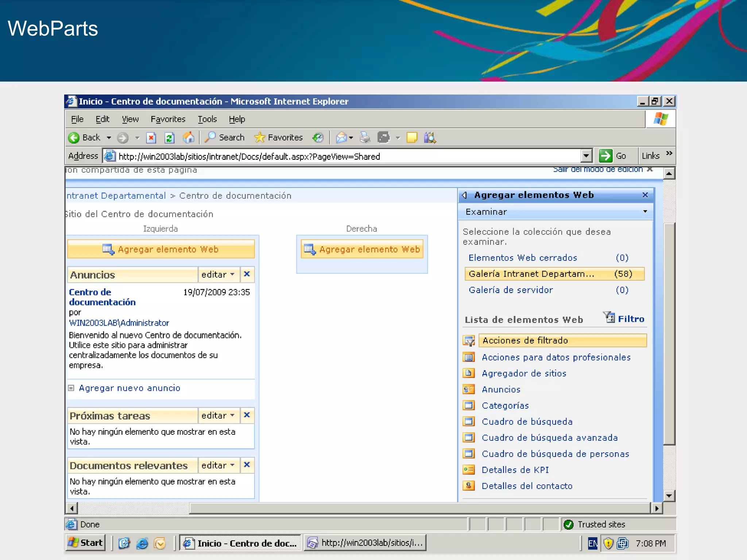Close the Agregar elementos Web panel
Image resolution: width=747 pixels, height=560 pixels.
pos(645,195)
